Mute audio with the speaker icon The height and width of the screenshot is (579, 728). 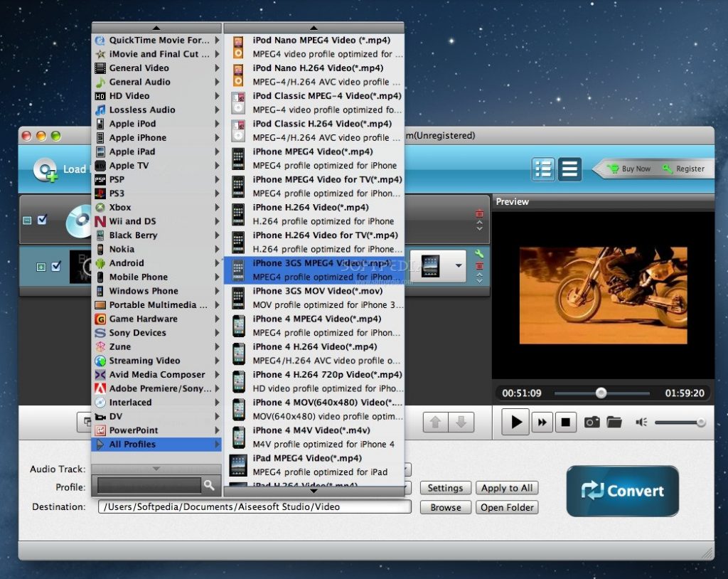(641, 423)
